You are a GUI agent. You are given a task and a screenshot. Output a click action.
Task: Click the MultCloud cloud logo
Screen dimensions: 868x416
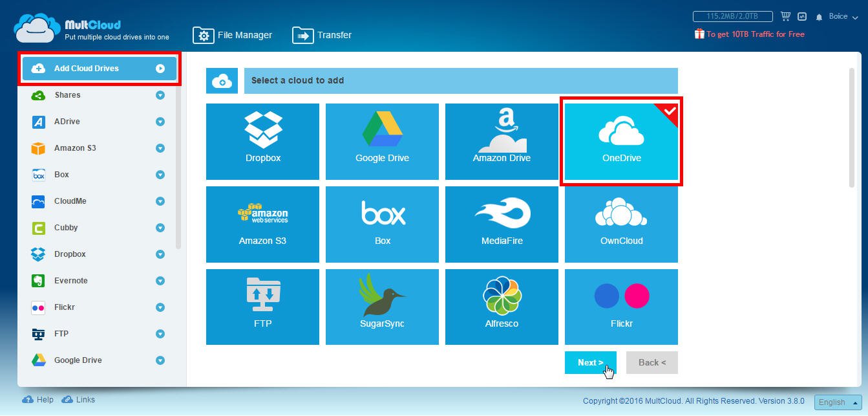click(x=37, y=28)
